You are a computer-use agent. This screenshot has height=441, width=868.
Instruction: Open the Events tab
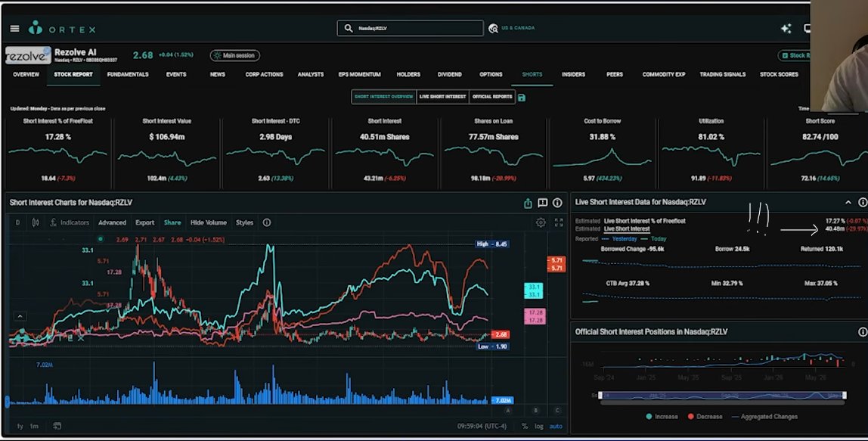coord(176,74)
